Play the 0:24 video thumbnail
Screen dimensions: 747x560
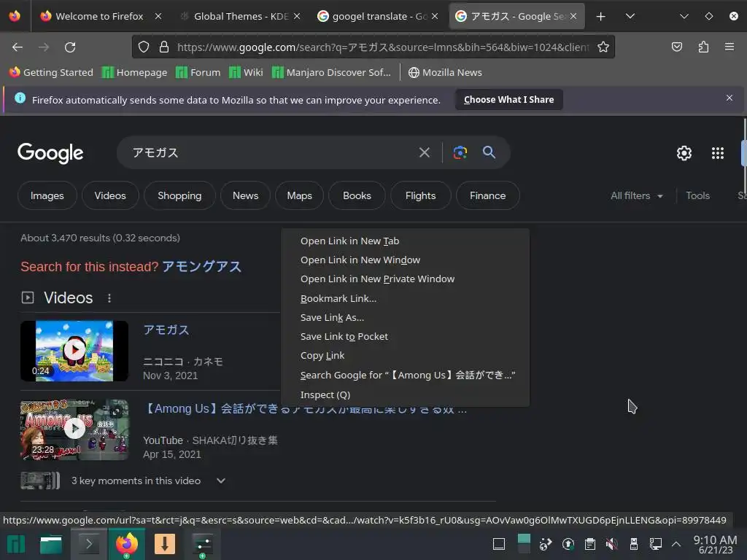pyautogui.click(x=74, y=351)
